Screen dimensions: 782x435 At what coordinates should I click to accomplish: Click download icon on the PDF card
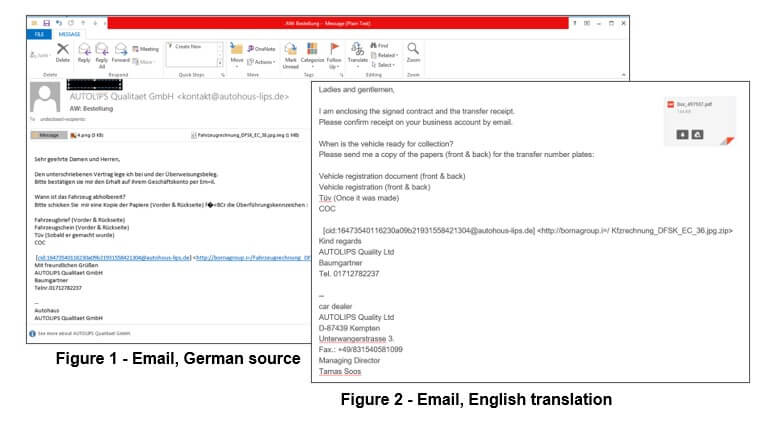click(682, 135)
